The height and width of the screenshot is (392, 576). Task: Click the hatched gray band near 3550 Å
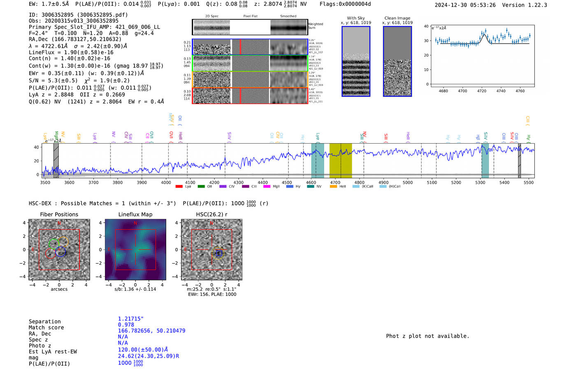coord(56,160)
